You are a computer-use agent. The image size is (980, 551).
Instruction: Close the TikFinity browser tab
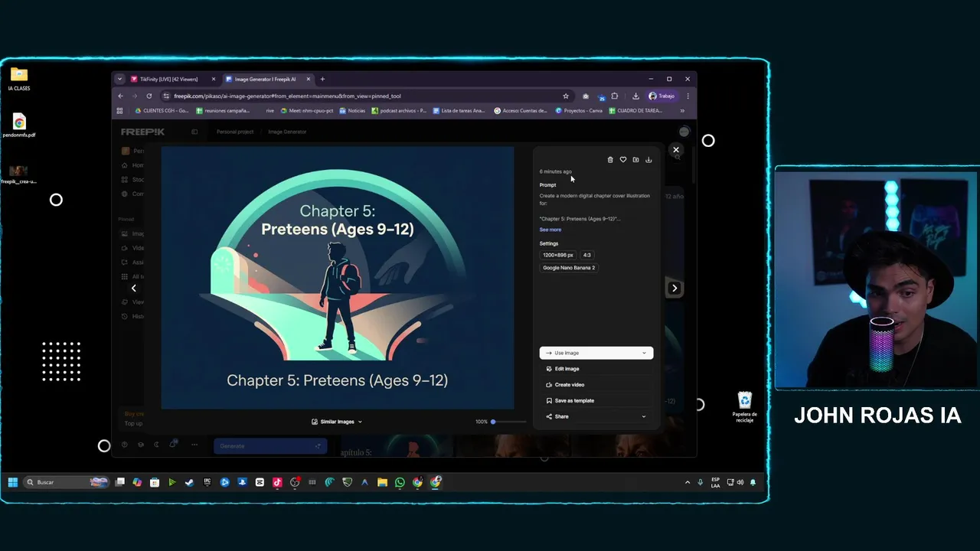click(x=214, y=79)
